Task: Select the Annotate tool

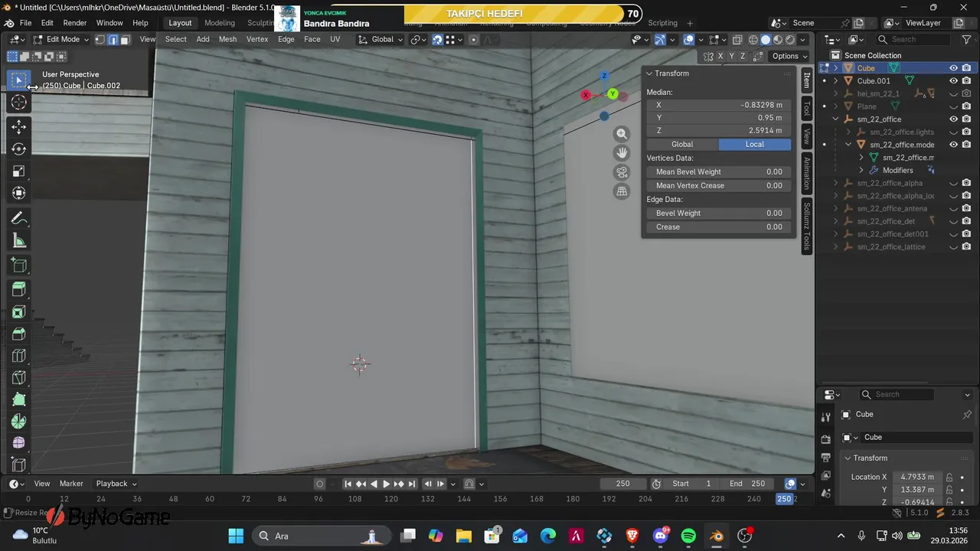Action: pos(19,219)
